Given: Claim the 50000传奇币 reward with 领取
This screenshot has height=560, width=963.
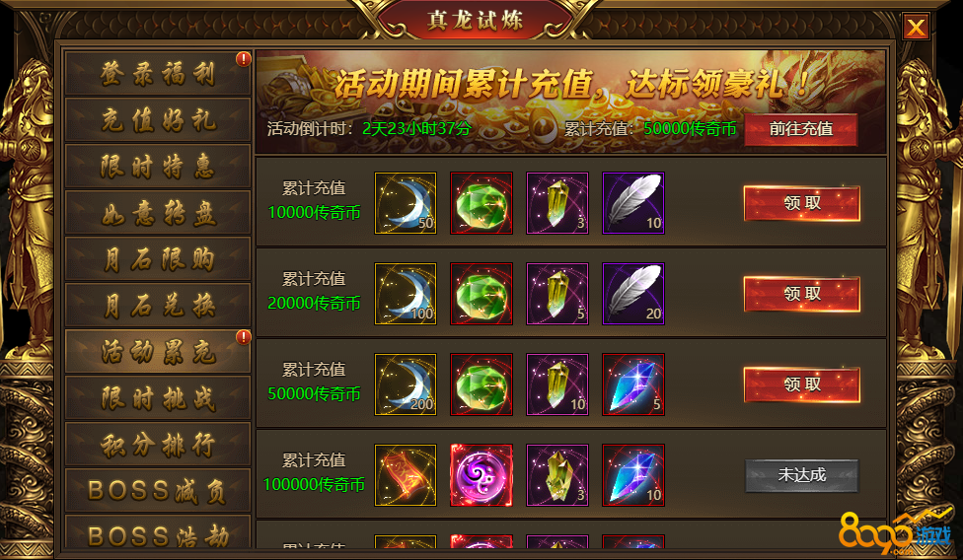Looking at the screenshot, I should tap(801, 385).
